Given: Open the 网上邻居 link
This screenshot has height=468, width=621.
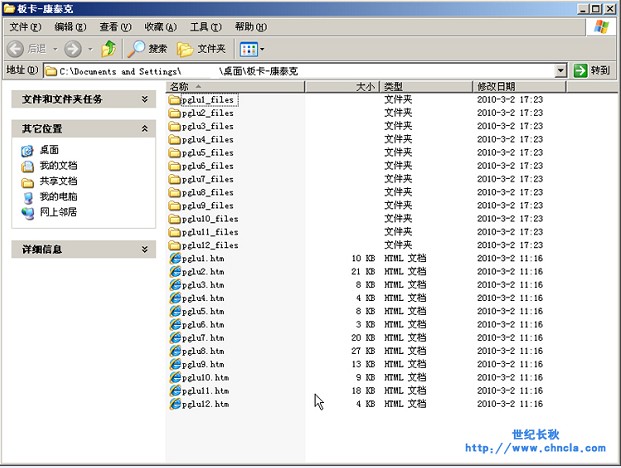Looking at the screenshot, I should point(58,212).
